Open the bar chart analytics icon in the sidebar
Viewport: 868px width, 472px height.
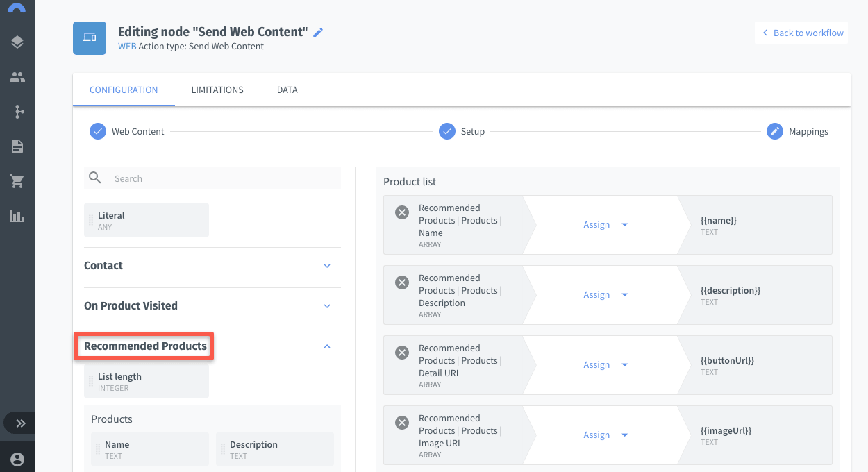17,216
